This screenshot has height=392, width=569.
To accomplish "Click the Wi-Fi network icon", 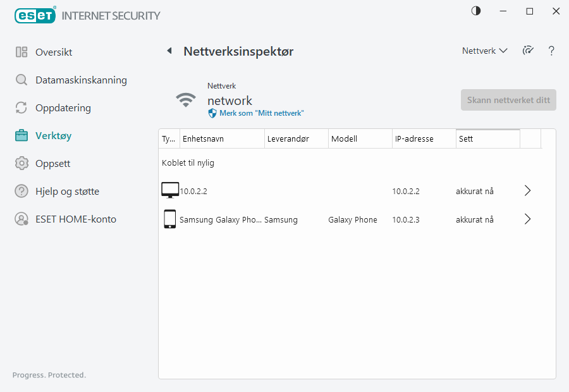I will click(186, 100).
